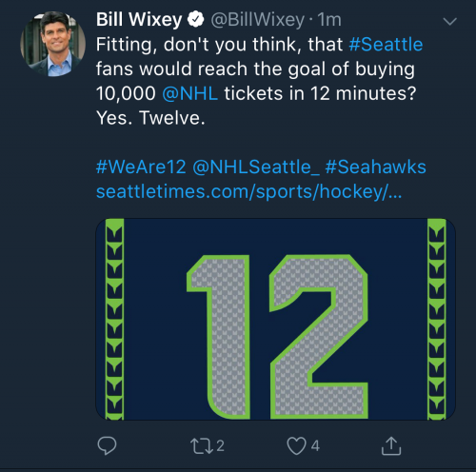This screenshot has width=476, height=472.
Task: Open the #Seahawks hashtag
Action: [x=375, y=167]
